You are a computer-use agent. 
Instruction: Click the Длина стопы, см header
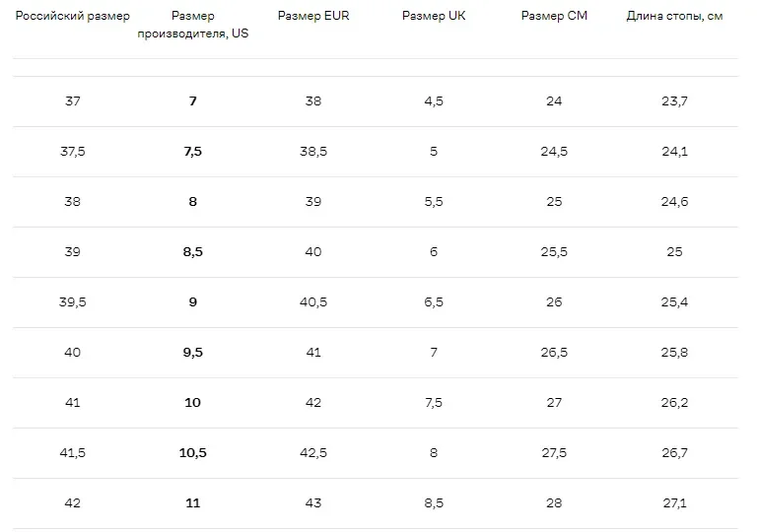click(674, 16)
